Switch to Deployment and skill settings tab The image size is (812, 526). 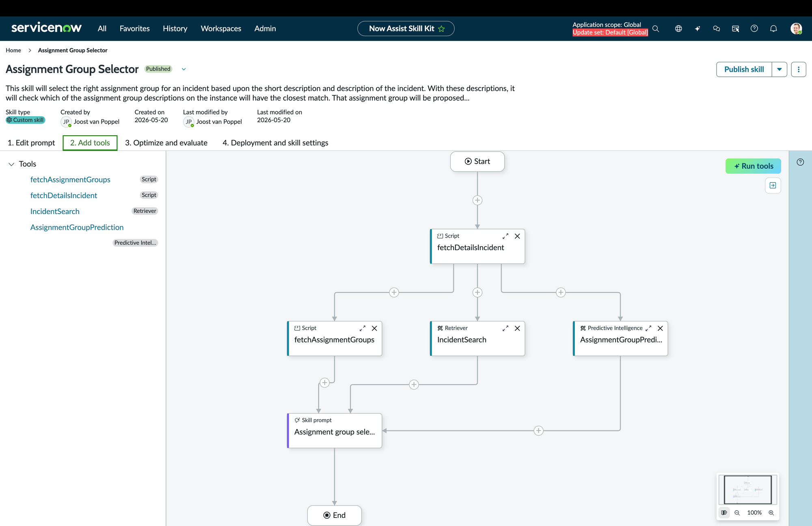click(x=275, y=143)
